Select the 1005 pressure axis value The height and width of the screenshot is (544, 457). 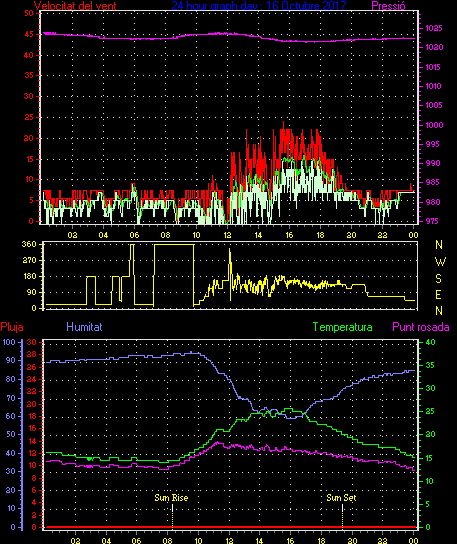pyautogui.click(x=434, y=105)
